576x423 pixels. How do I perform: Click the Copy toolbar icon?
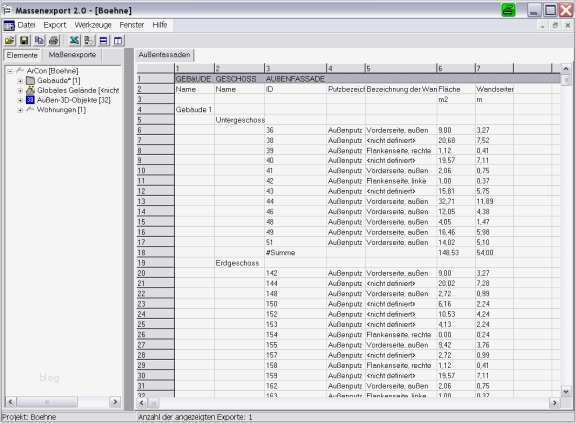[x=39, y=40]
